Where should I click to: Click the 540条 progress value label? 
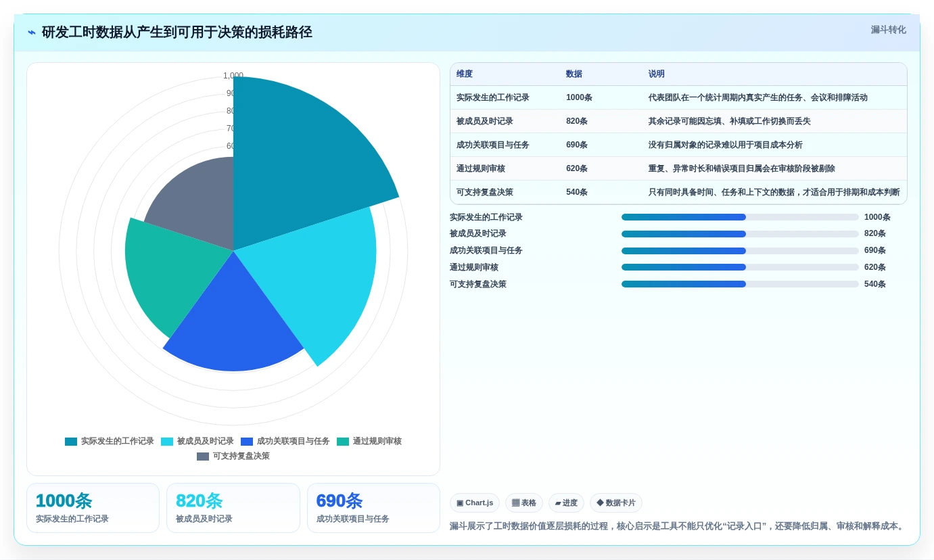coord(875,284)
